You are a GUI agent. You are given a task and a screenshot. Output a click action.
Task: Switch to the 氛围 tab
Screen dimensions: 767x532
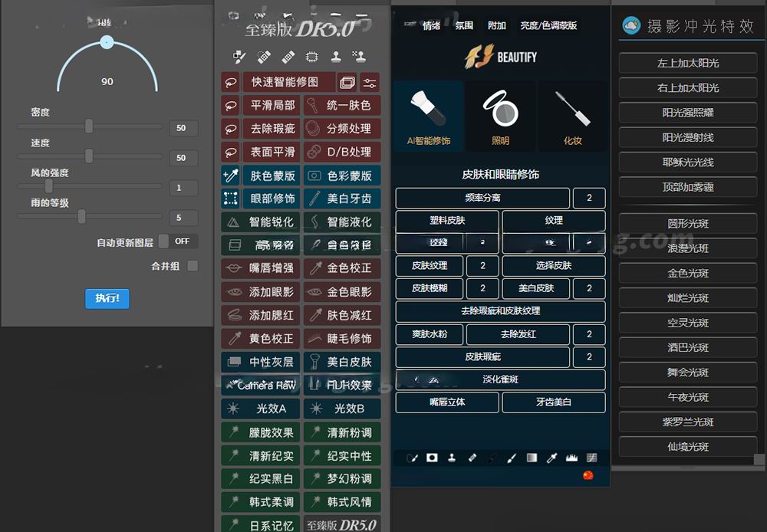coord(464,25)
